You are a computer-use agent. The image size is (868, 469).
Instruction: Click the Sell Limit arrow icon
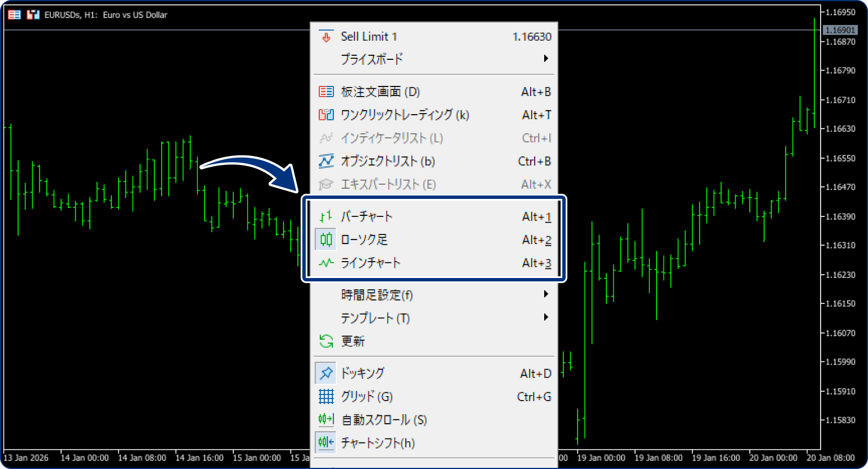pyautogui.click(x=325, y=36)
